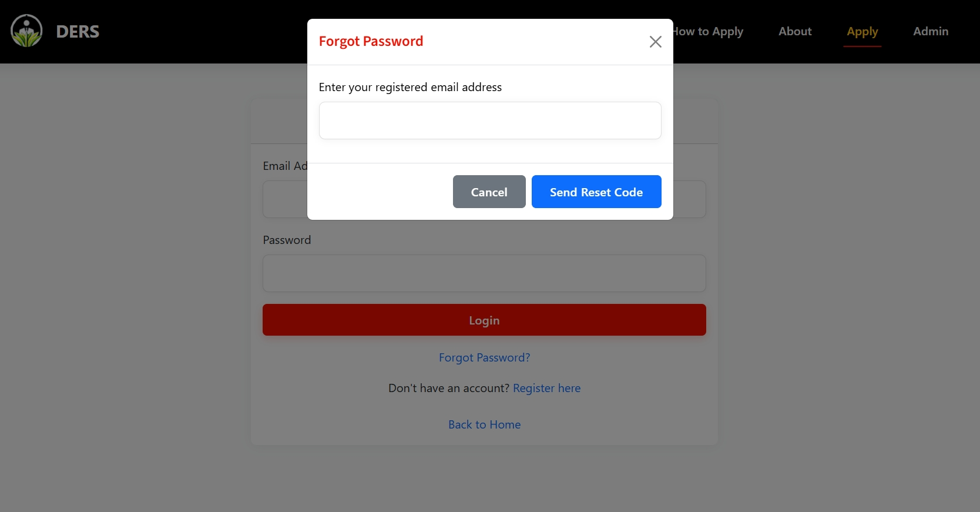Click inside the registered email address field
This screenshot has width=980, height=512.
click(x=489, y=121)
